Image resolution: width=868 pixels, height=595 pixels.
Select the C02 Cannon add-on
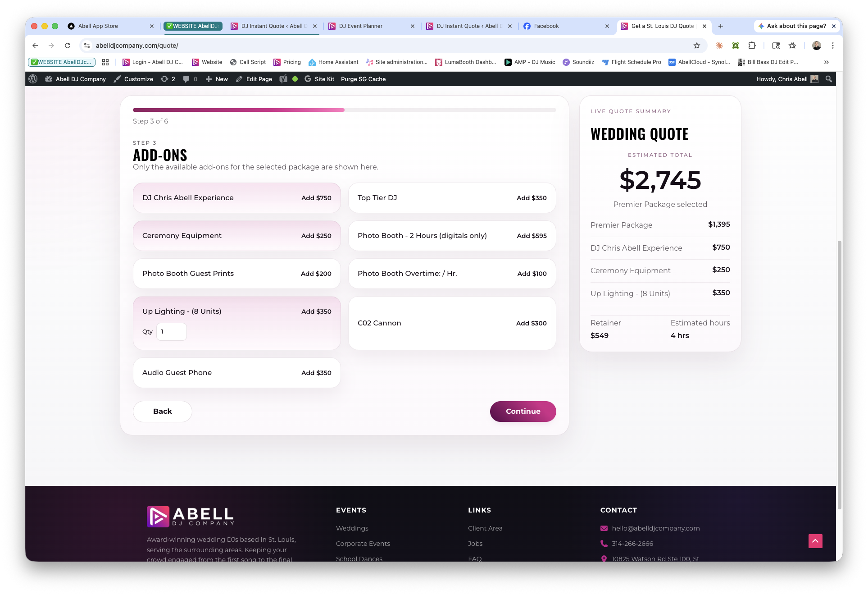coord(452,323)
